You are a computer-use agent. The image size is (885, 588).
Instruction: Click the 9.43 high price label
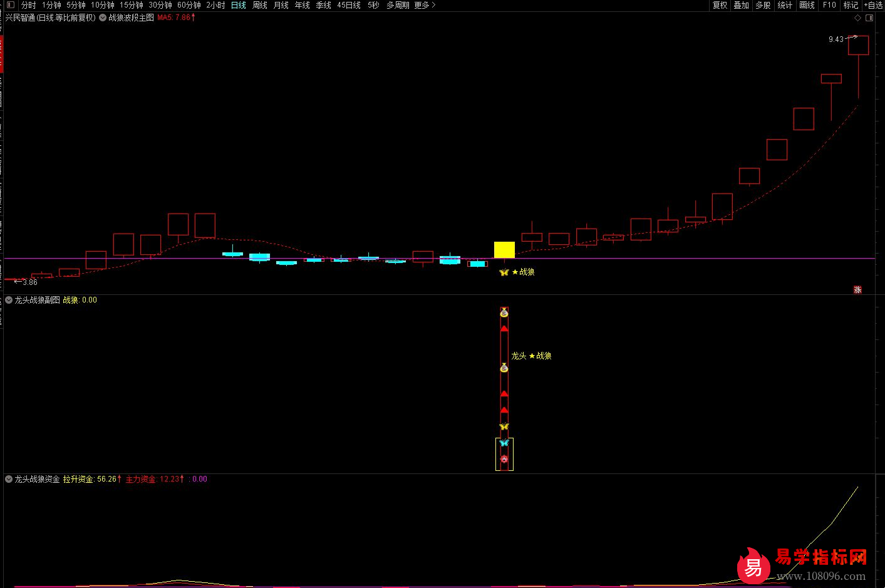click(836, 39)
